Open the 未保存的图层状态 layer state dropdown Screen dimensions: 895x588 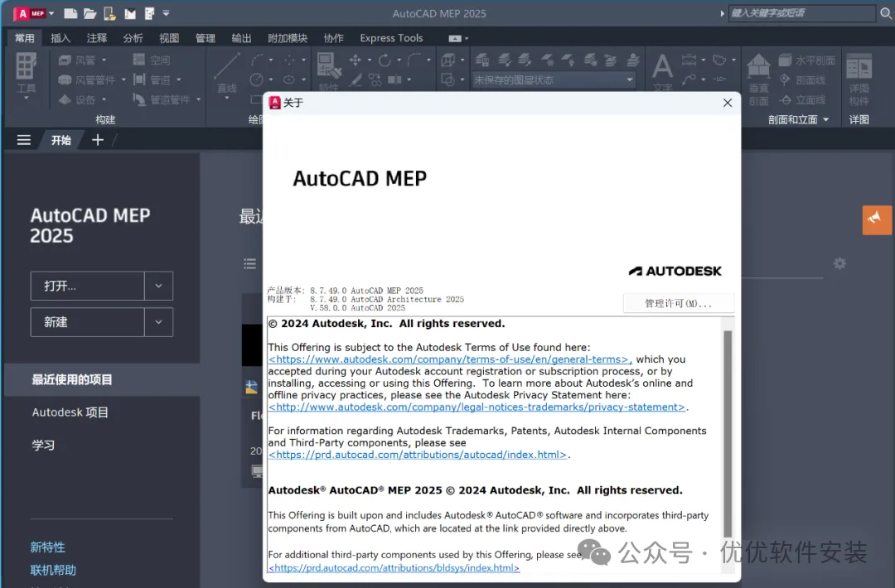point(553,80)
